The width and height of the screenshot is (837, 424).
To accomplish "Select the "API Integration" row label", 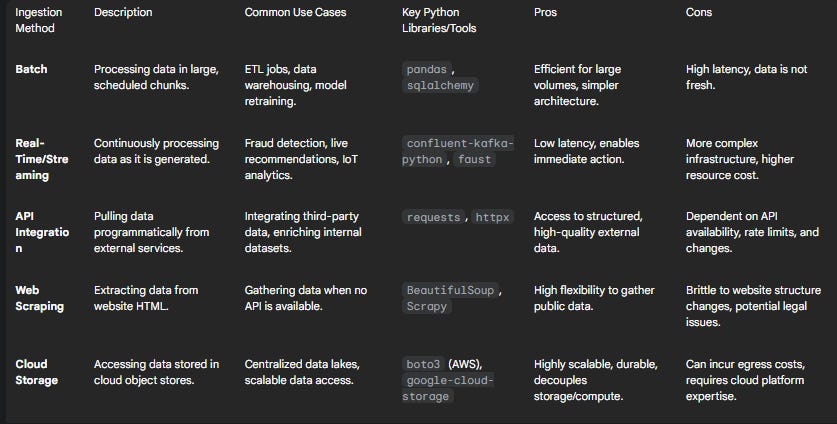I will [42, 224].
